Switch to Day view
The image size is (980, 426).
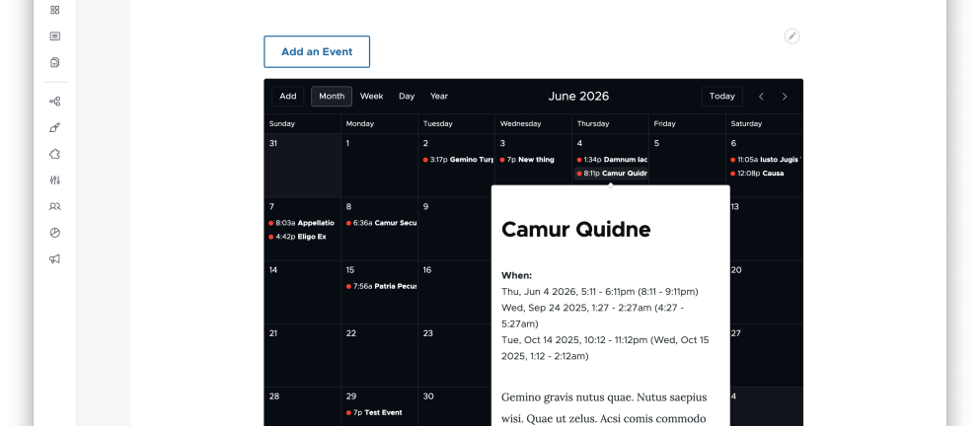tap(407, 97)
